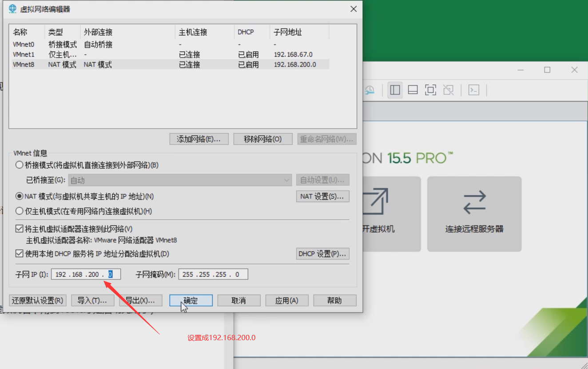Toggle the library panel icon in VMware toolbar
The image size is (588, 369).
click(395, 90)
